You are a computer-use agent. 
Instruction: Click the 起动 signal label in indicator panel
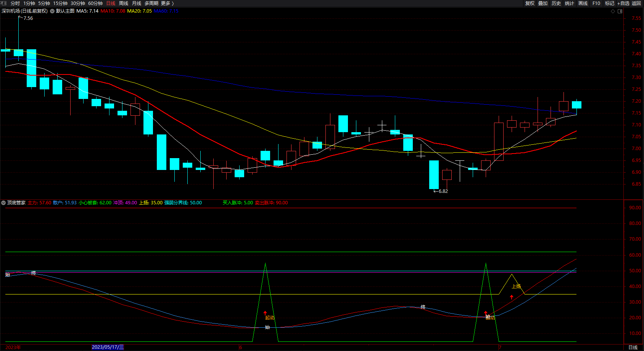pyautogui.click(x=270, y=318)
